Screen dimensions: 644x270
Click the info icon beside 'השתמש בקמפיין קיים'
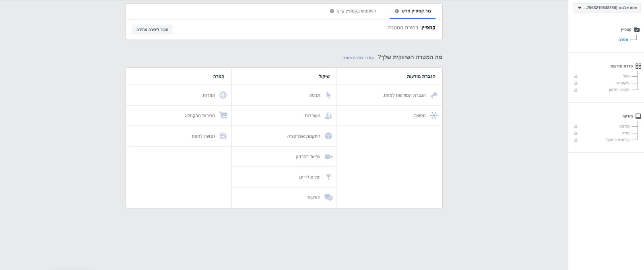coord(332,11)
